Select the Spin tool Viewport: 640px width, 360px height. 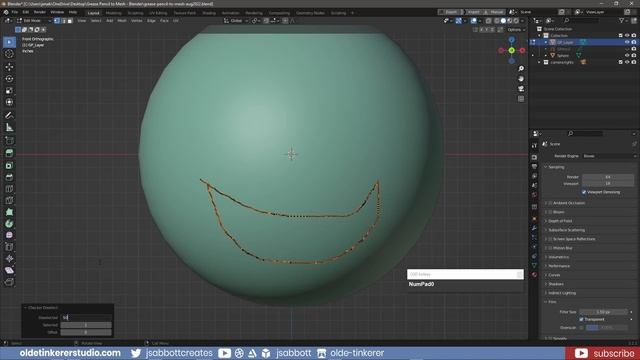coord(9,224)
